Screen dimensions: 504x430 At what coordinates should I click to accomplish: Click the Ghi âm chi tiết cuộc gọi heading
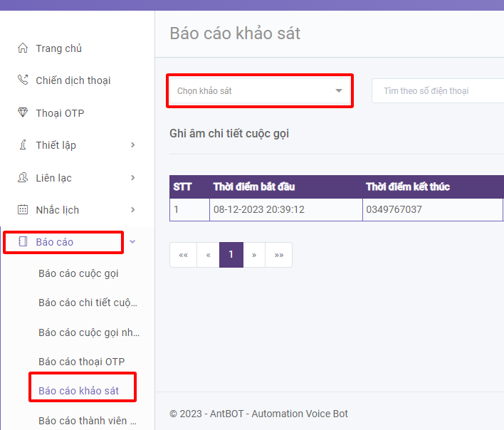click(229, 133)
